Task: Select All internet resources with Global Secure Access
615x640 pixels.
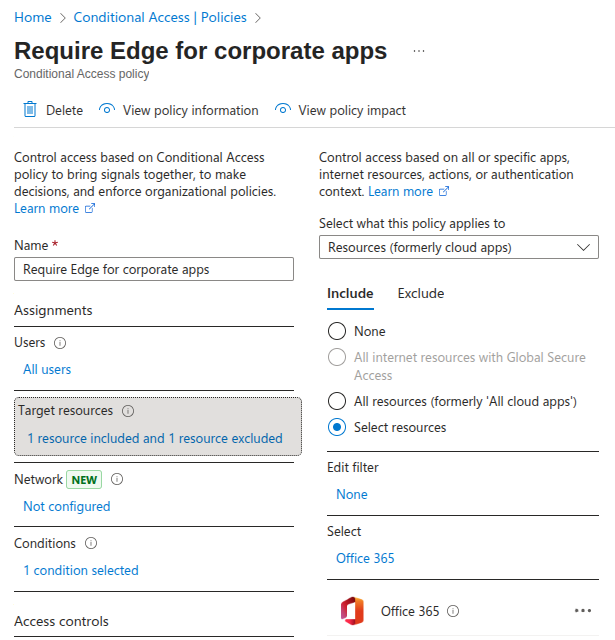Action: coord(337,358)
